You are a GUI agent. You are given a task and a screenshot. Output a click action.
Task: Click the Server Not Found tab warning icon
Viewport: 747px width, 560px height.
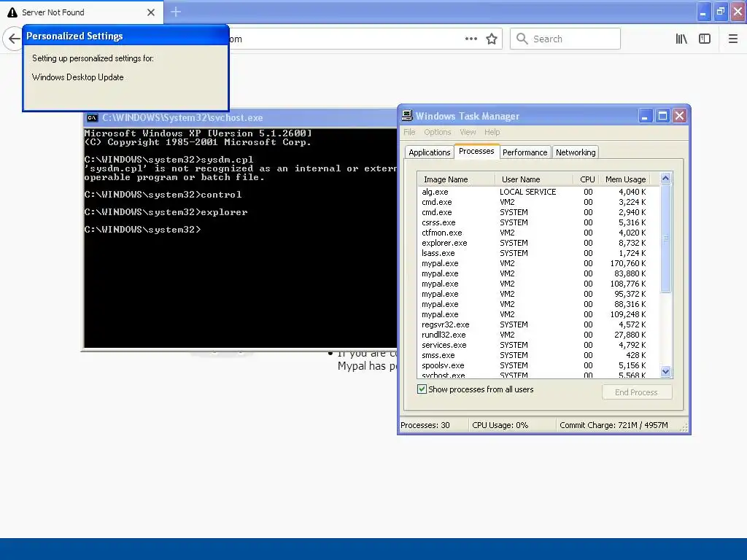[x=12, y=12]
